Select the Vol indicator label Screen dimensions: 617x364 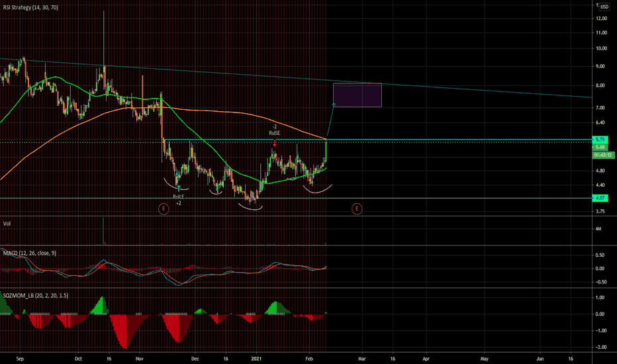point(7,224)
